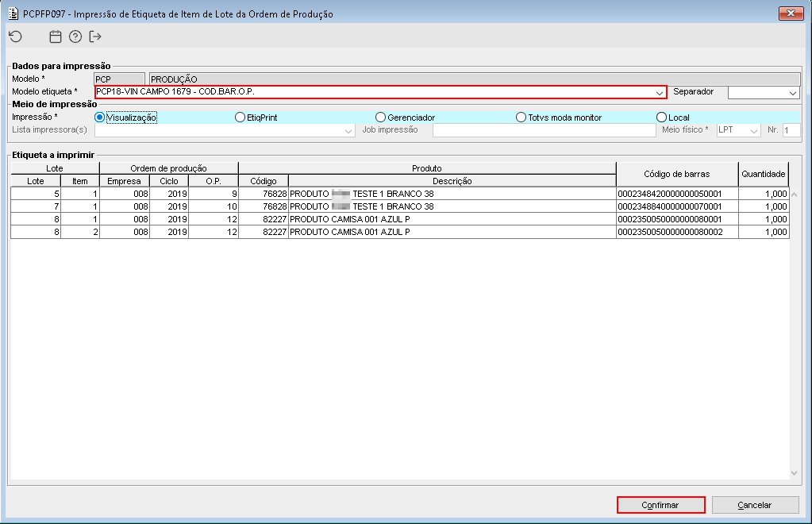Click the Item column header

point(79,181)
